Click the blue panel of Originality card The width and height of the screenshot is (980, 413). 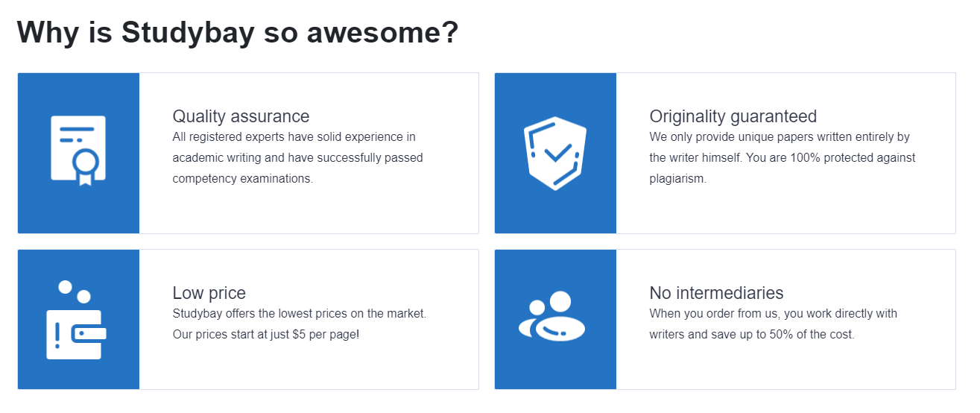tap(555, 153)
